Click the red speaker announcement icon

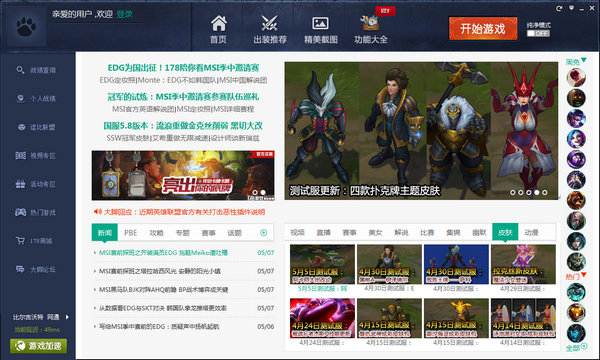pyautogui.click(x=97, y=212)
